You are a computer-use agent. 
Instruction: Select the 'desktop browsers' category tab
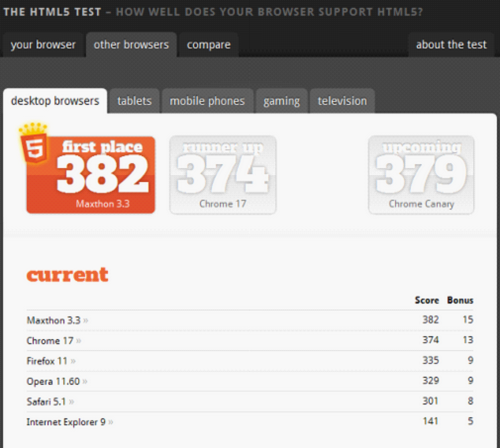[x=55, y=101]
